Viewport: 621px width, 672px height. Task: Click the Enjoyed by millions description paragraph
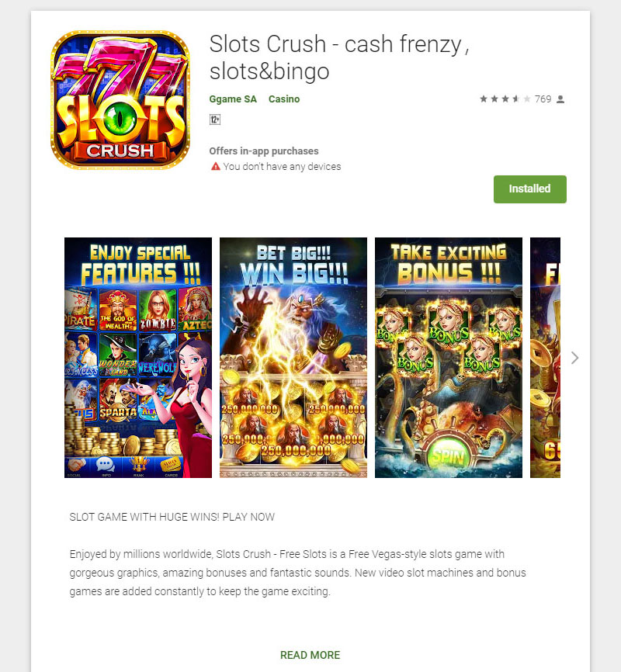(297, 573)
